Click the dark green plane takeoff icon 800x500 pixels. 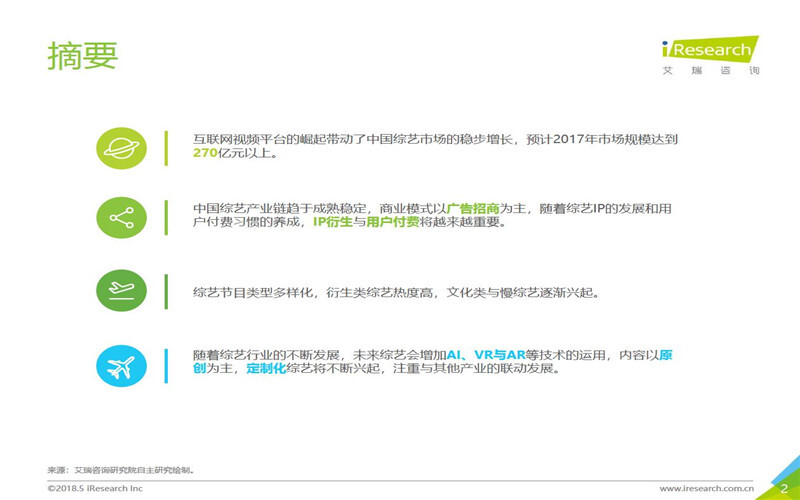[x=122, y=290]
